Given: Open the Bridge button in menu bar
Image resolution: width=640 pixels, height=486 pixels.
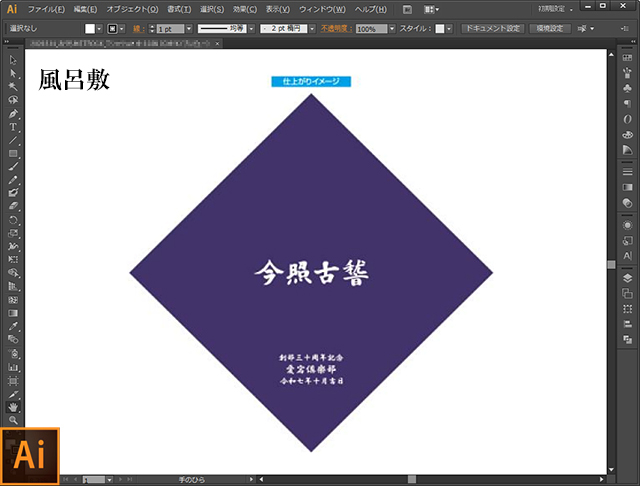Looking at the screenshot, I should click(407, 9).
